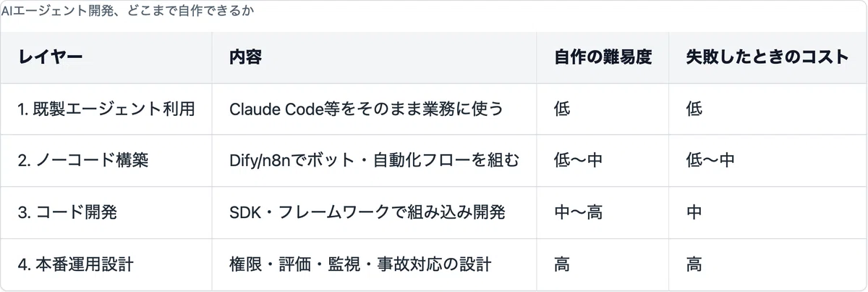868x292 pixels.
Task: Click the レイヤー column header
Action: (106, 57)
